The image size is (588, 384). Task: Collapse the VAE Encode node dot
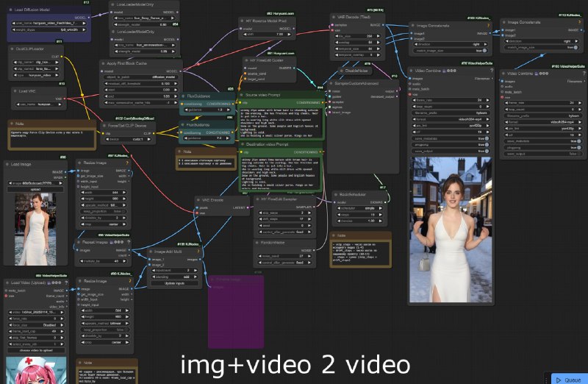[x=198, y=200]
